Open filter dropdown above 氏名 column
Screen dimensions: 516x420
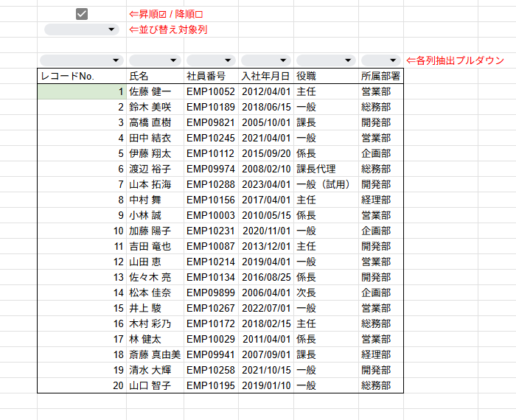[x=155, y=60]
